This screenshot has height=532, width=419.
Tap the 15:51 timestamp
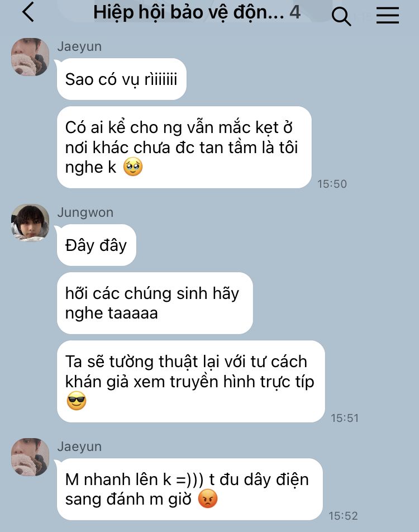point(344,417)
